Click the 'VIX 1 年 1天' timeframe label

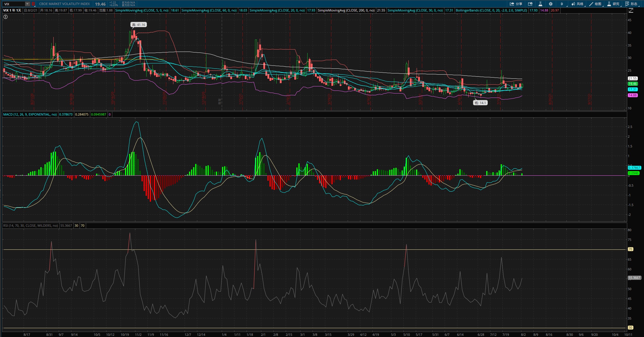point(12,10)
